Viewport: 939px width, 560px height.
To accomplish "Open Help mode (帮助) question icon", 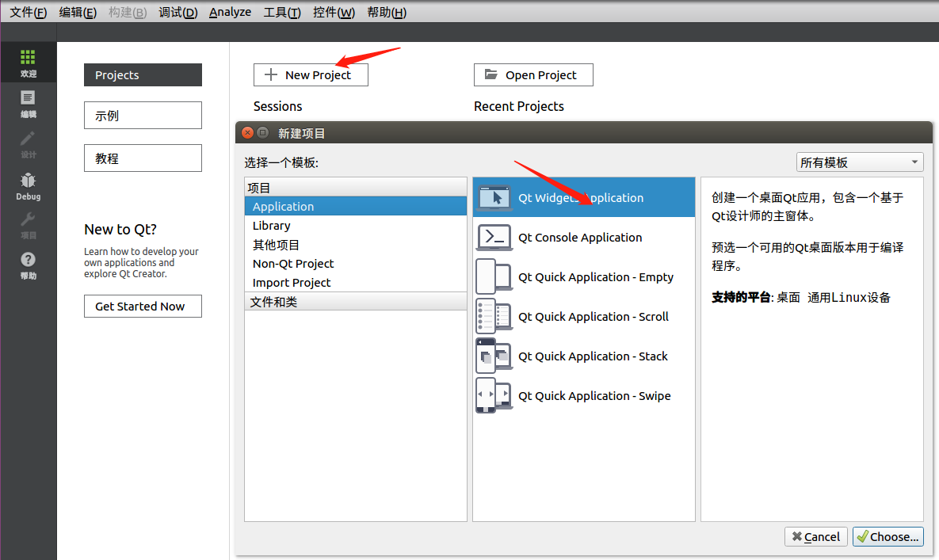I will coord(29,265).
